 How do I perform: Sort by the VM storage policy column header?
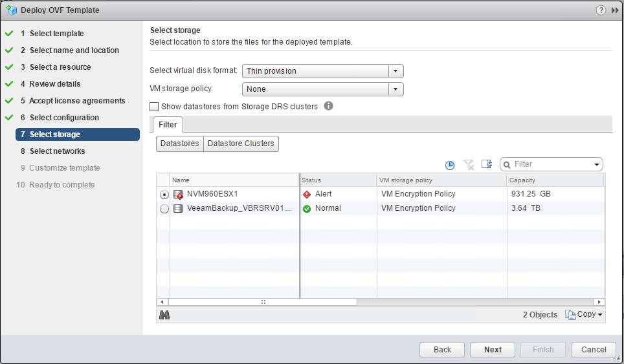click(441, 180)
